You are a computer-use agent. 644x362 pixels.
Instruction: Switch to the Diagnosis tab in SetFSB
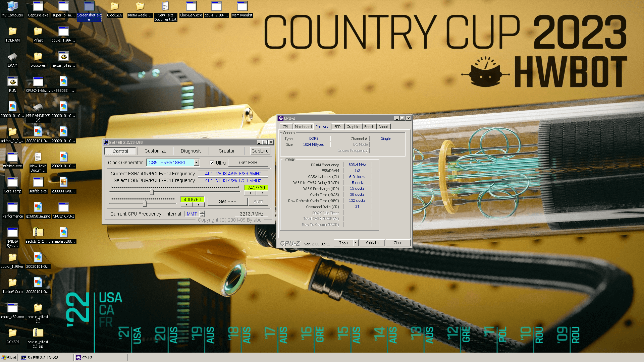point(191,151)
